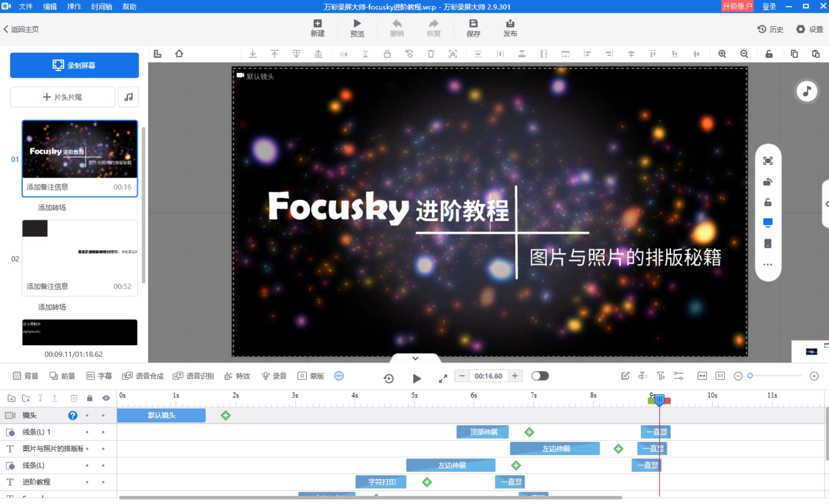The width and height of the screenshot is (829, 504).
Task: Open the 帮助 menu
Action: [129, 6]
